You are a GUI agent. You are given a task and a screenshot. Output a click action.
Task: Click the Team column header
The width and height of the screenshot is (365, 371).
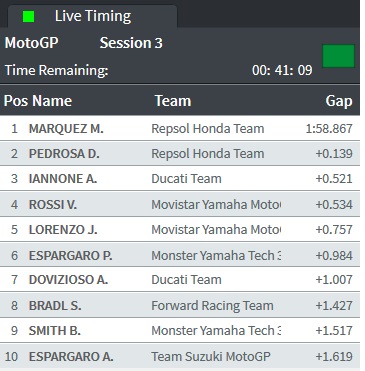173,101
